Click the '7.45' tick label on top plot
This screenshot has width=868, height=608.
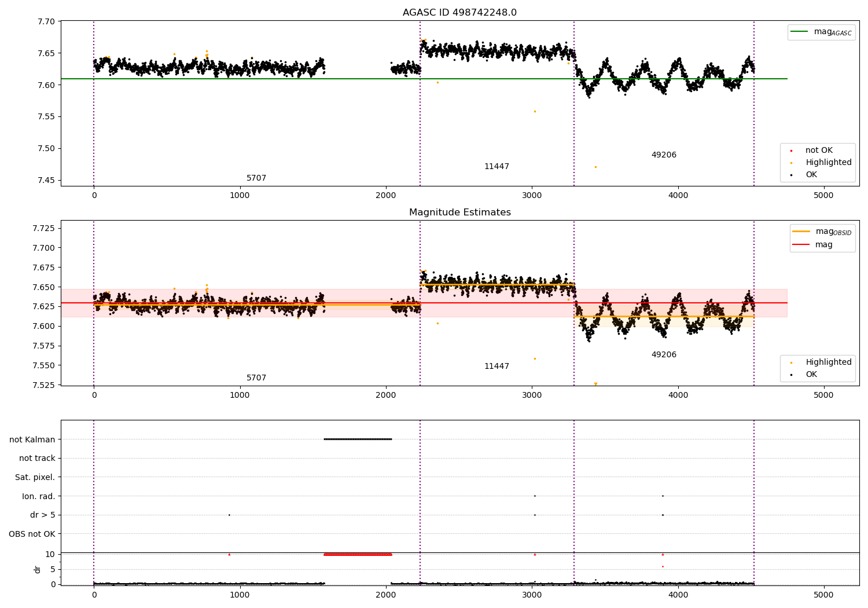point(45,180)
